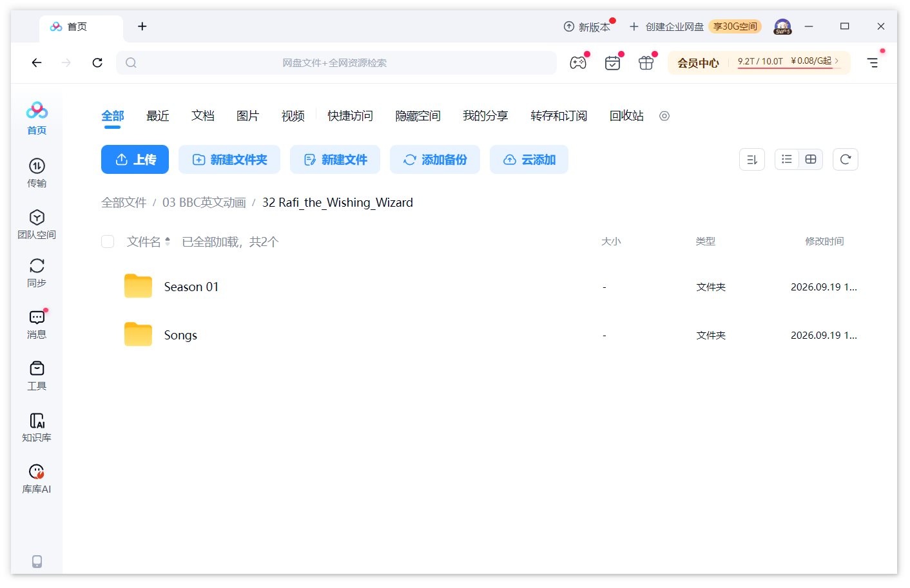Click the 32 Rafi_the_Wishing_Wizard breadcrumb
This screenshot has height=588, width=910.
(x=338, y=203)
